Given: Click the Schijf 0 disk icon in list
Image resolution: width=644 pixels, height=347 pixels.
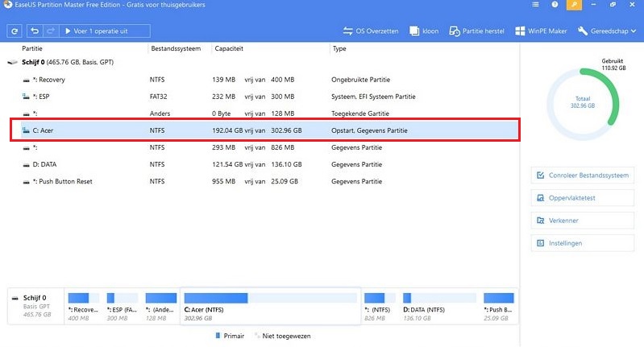Looking at the screenshot, I should (x=13, y=62).
